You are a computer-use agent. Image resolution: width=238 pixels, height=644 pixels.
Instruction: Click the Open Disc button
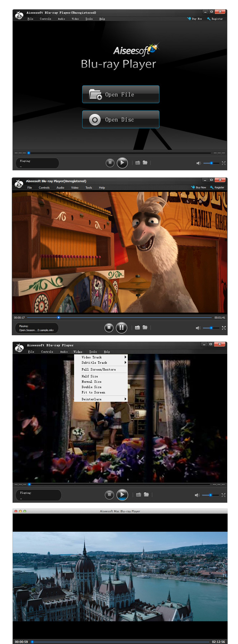(x=121, y=119)
